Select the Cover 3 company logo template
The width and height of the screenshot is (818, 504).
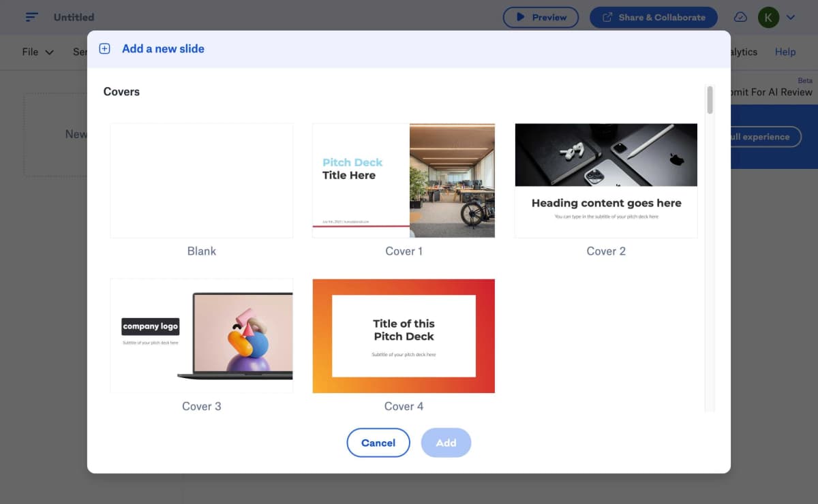click(x=202, y=336)
